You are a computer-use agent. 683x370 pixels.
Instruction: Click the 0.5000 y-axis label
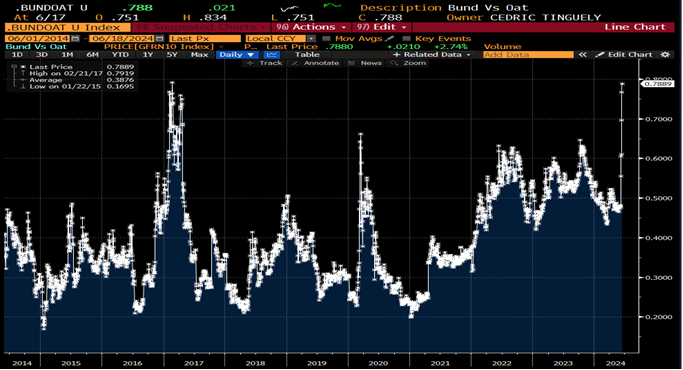pyautogui.click(x=658, y=198)
